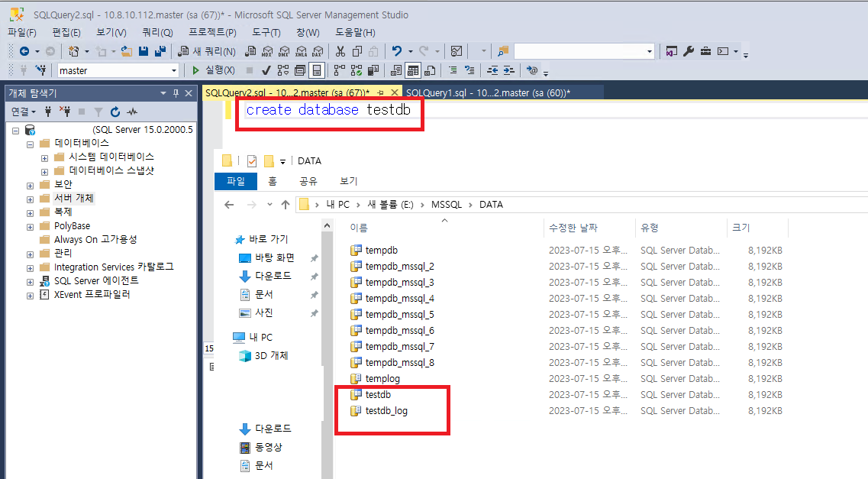The width and height of the screenshot is (868, 479).
Task: Click the Parse checkmark icon
Action: pyautogui.click(x=266, y=70)
